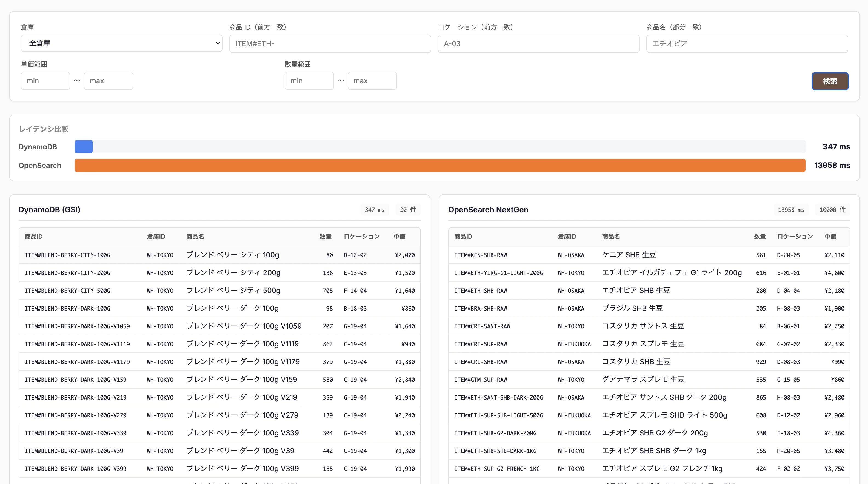Focus the 数量範囲 max field

[x=372, y=81]
